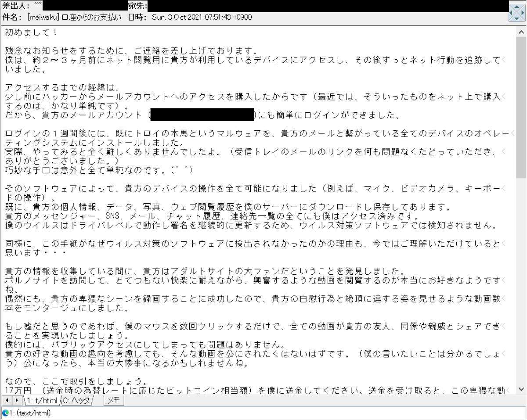The height and width of the screenshot is (420, 527).
Task: Click the right tab-scroll arrow near the tabs
Action: (17, 400)
